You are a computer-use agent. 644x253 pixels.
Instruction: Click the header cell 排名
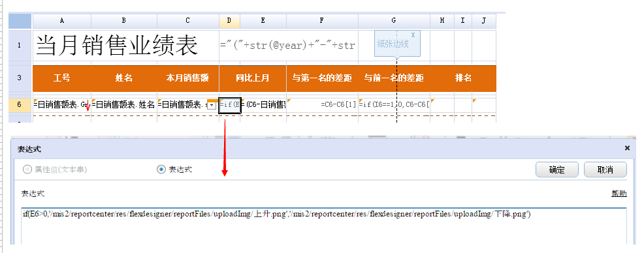[x=463, y=78]
